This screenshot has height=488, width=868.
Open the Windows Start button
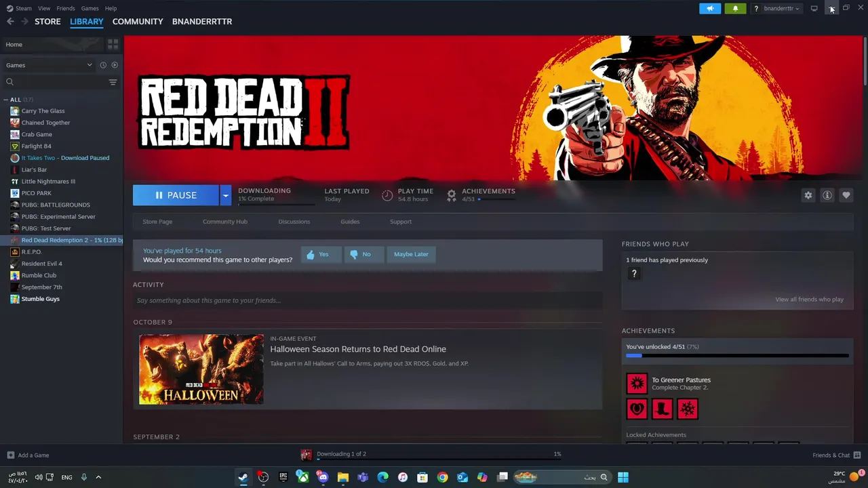pos(623,477)
